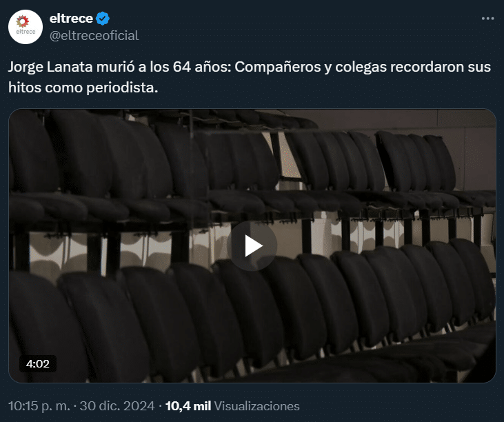The height and width of the screenshot is (422, 504).
Task: Click the 10,4 mil views count
Action: point(188,406)
